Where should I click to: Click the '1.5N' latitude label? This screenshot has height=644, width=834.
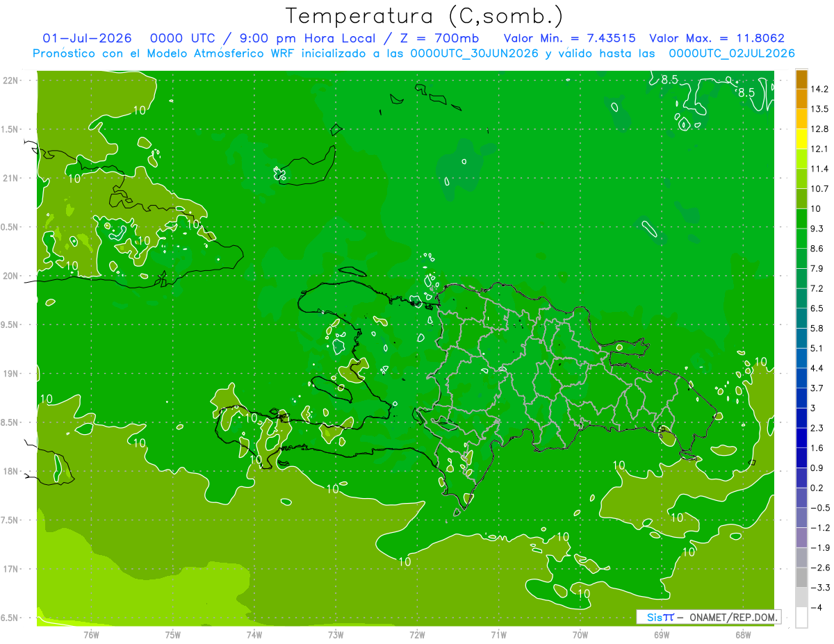click(9, 129)
